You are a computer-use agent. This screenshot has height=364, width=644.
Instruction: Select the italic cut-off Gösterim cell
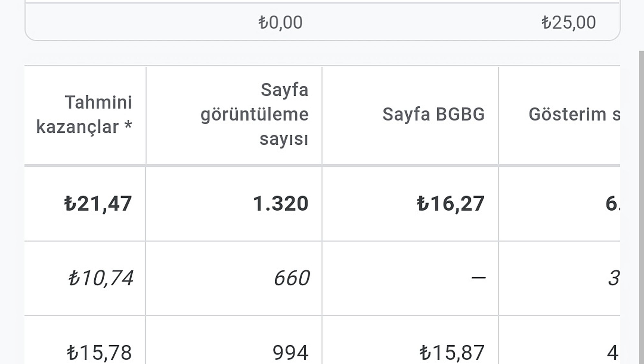pyautogui.click(x=613, y=278)
